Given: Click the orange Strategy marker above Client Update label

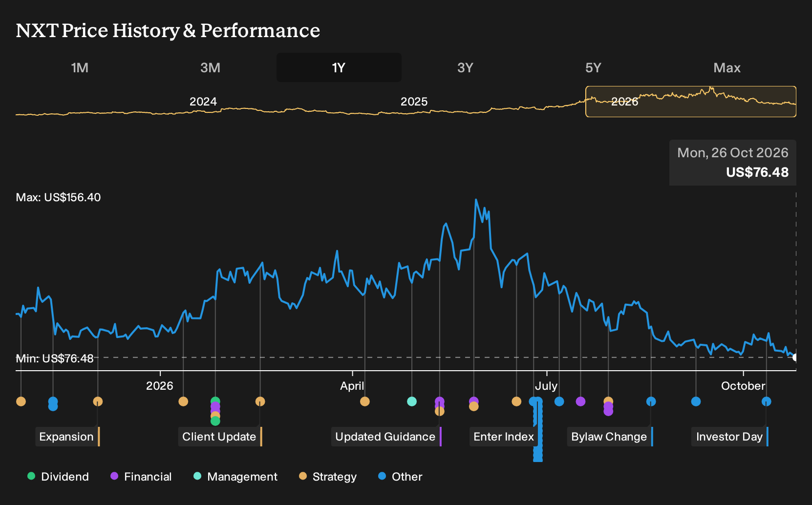Looking at the screenshot, I should [x=260, y=401].
